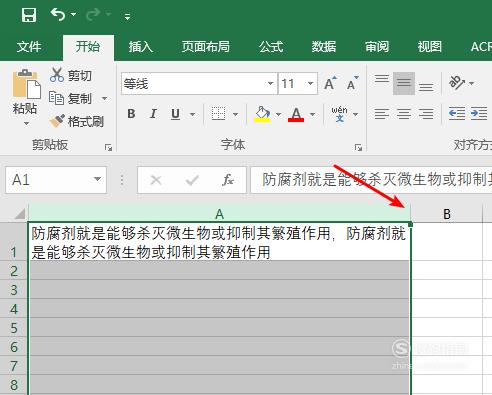492x395 pixels.
Task: Click the fx insert function icon
Action: [228, 180]
